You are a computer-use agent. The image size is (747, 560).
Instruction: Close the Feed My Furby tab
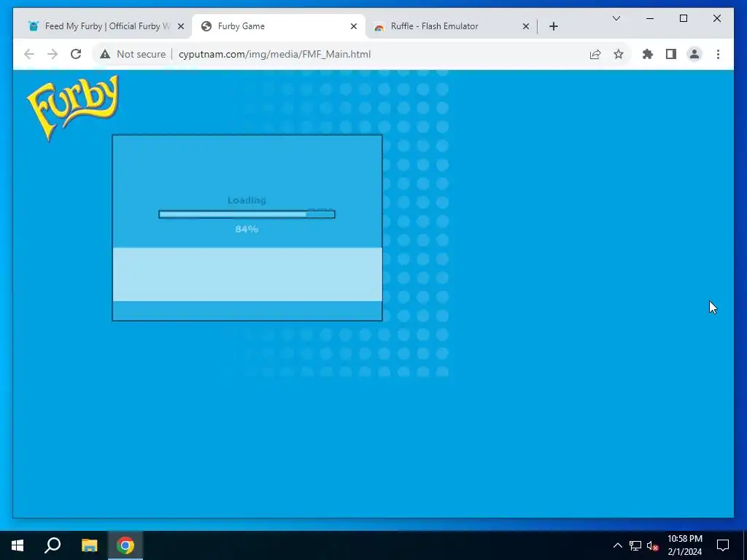point(181,27)
